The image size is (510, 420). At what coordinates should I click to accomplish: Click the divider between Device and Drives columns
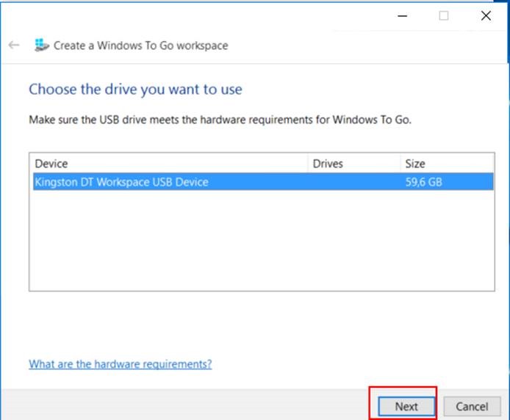(308, 164)
